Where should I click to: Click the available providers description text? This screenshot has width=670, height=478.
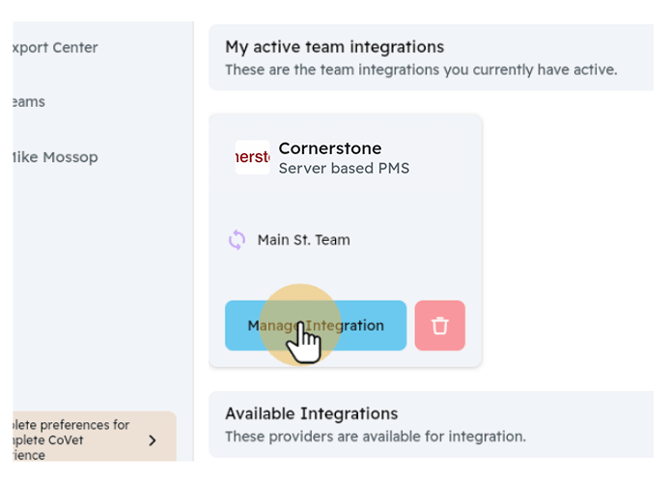pyautogui.click(x=375, y=436)
